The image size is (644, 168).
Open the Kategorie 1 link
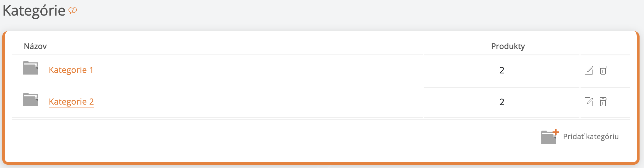point(71,70)
